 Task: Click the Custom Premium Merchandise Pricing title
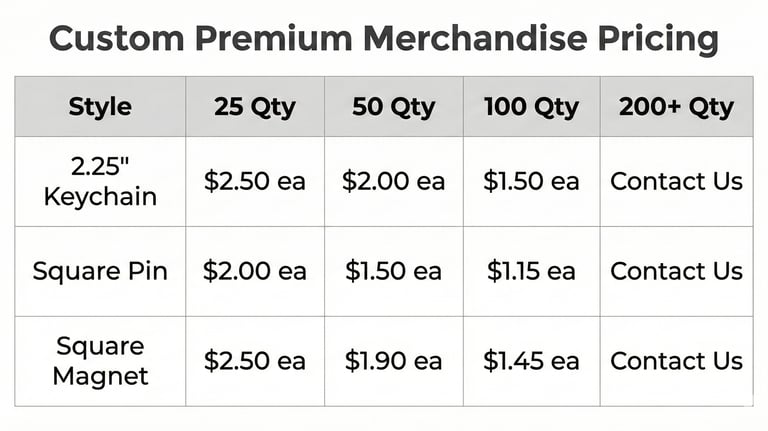point(384,39)
